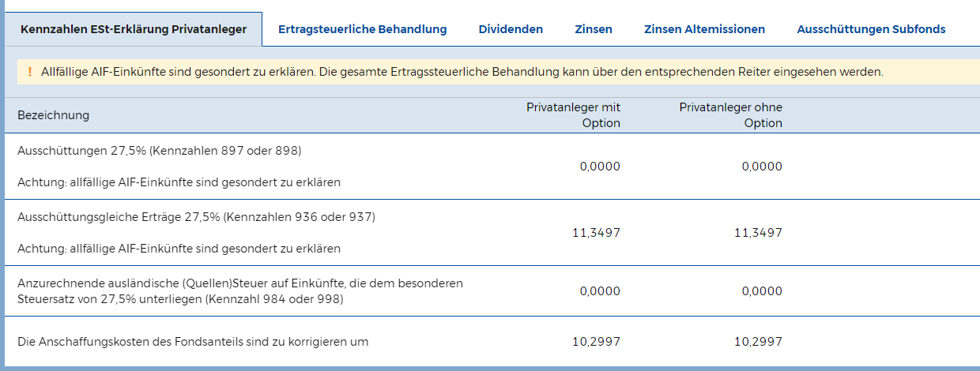Select the Kennzahlen ESt-Erklärung Privatanleger tab
Image resolution: width=980 pixels, height=371 pixels.
134,29
